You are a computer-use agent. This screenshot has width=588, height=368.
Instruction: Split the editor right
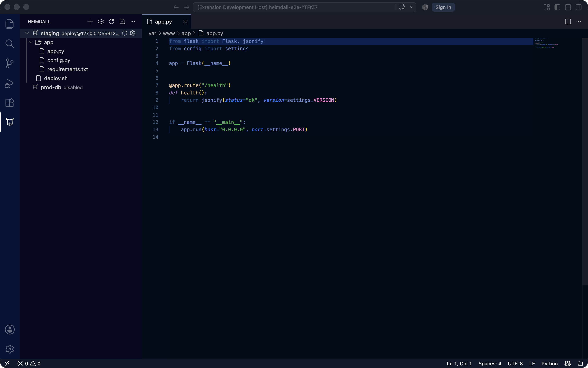click(568, 21)
